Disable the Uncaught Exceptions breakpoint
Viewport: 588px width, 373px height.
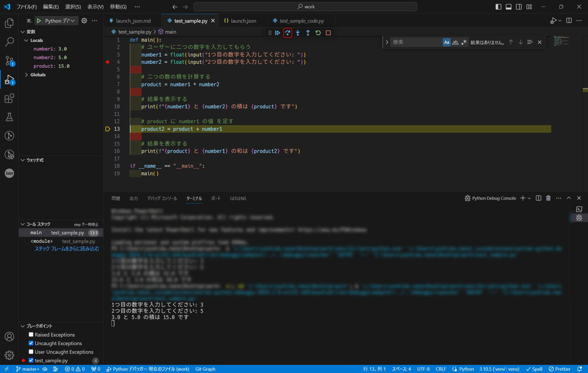[31, 343]
